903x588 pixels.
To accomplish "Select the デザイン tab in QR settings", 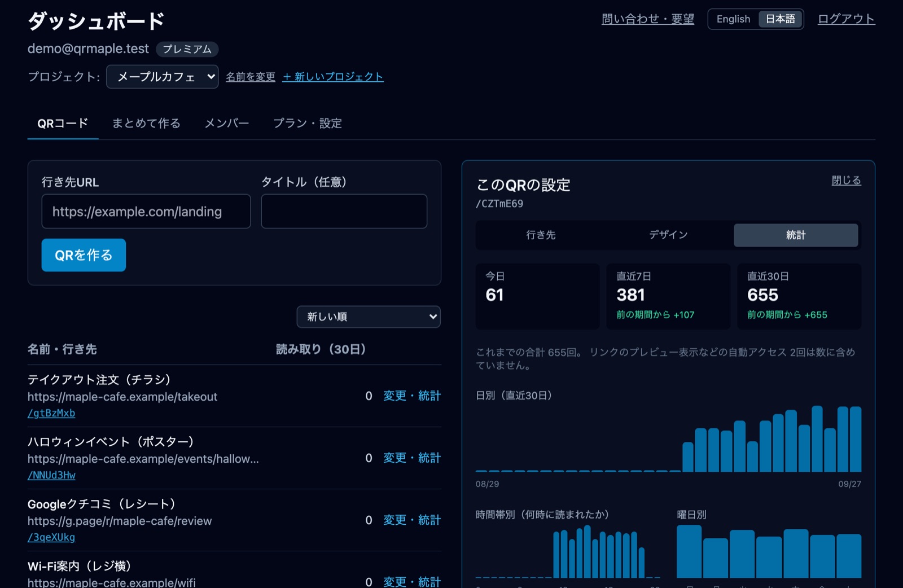I will pos(668,235).
